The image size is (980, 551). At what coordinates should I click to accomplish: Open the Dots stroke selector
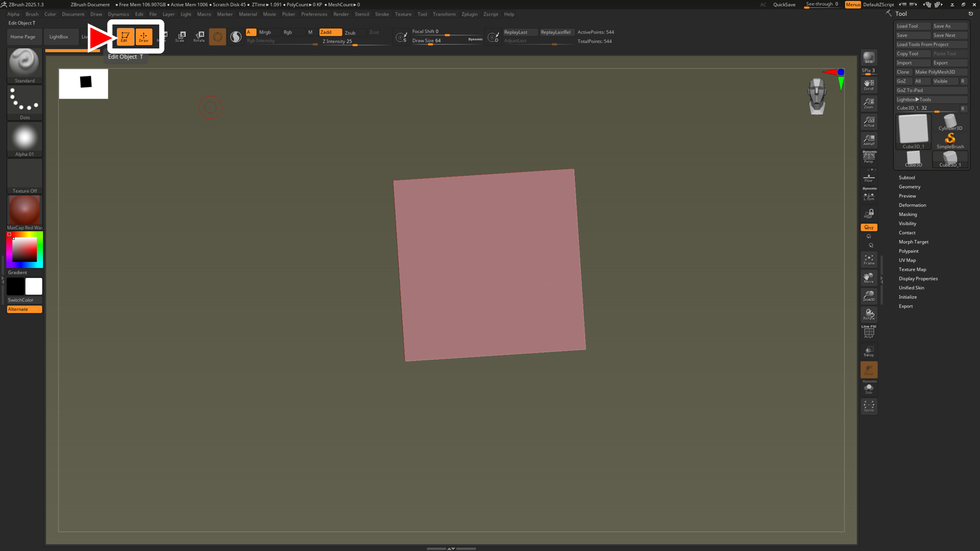click(x=24, y=103)
